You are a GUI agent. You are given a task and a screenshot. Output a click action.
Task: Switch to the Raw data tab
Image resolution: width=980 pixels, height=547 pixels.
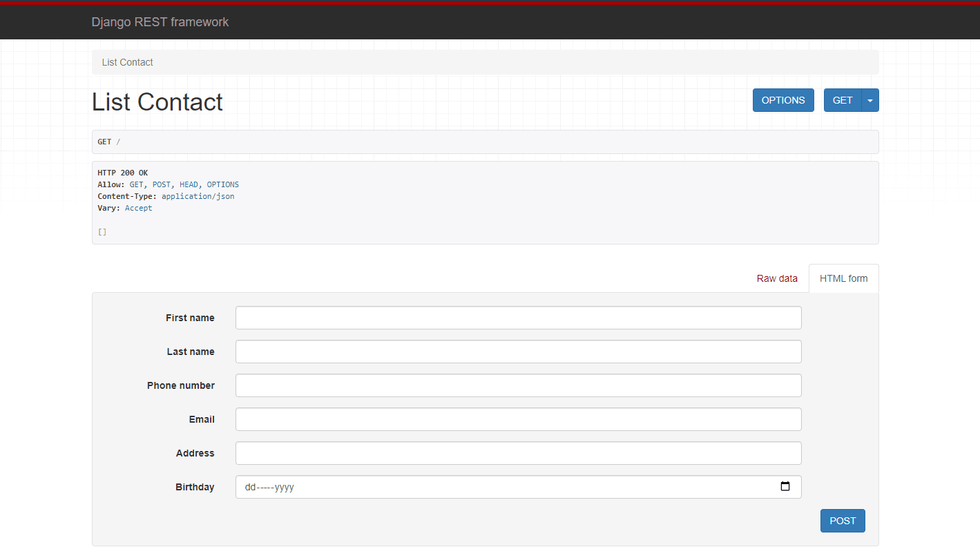777,278
